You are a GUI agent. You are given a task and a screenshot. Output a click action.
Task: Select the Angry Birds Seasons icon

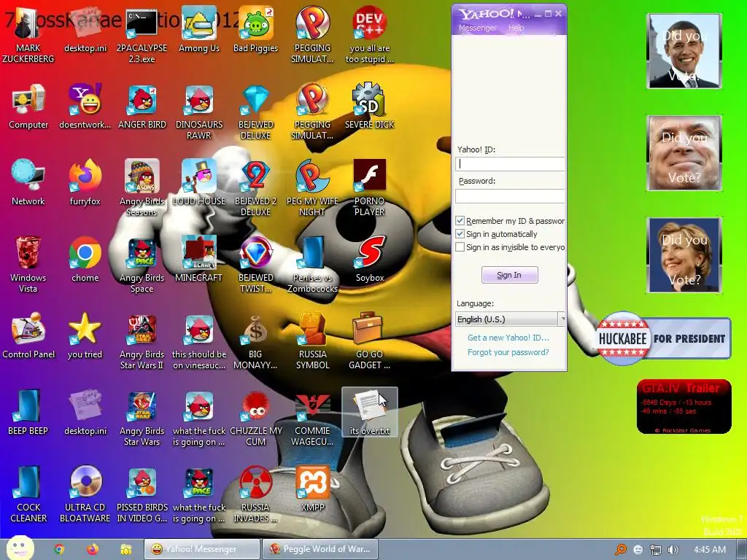(x=142, y=189)
